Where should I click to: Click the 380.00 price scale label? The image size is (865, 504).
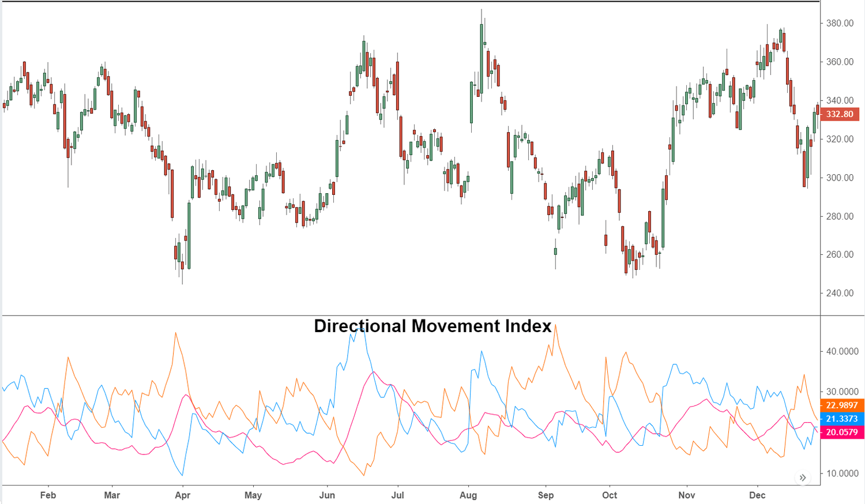tap(840, 24)
